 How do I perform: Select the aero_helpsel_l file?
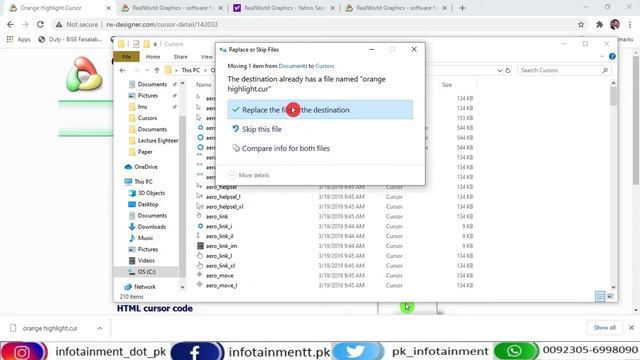[x=223, y=197]
